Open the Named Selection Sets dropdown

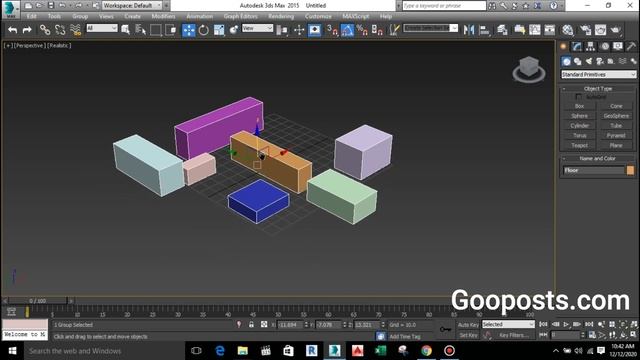tap(430, 28)
